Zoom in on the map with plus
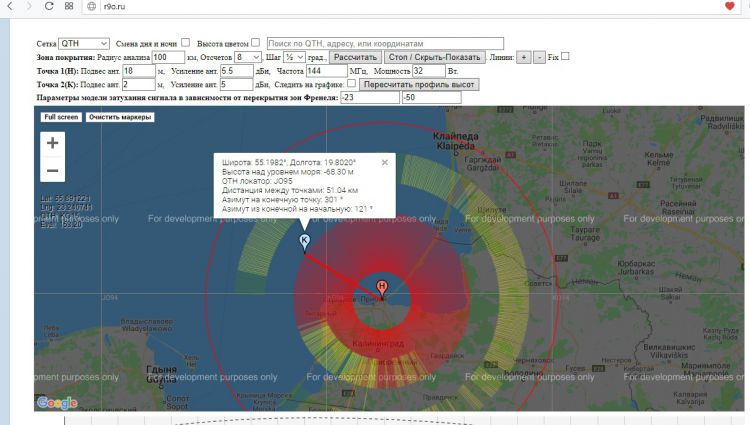This screenshot has height=425, width=750. [53, 143]
